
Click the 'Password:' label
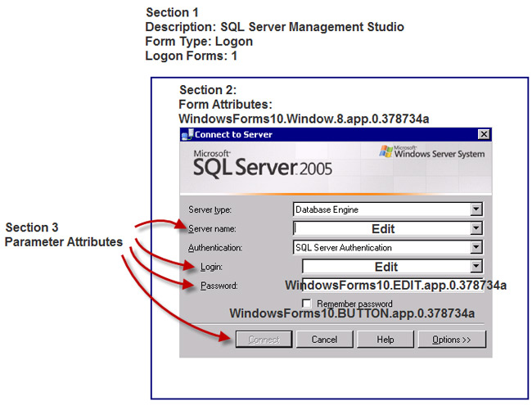click(219, 286)
